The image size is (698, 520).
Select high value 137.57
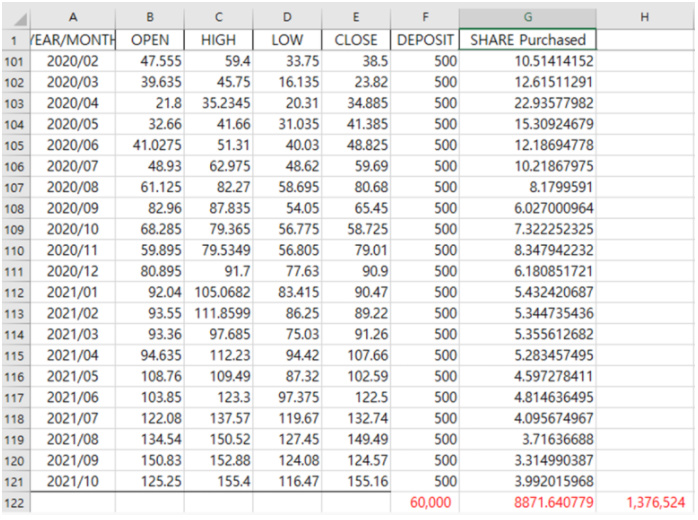219,418
